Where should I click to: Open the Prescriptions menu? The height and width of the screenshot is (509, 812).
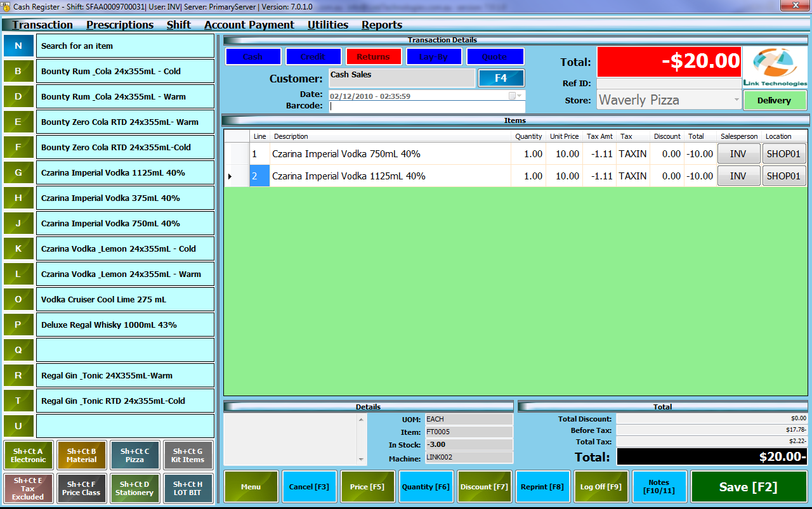120,25
